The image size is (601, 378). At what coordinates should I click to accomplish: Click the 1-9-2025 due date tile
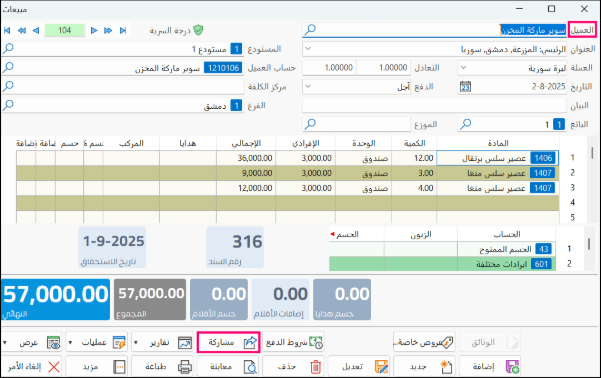(112, 247)
